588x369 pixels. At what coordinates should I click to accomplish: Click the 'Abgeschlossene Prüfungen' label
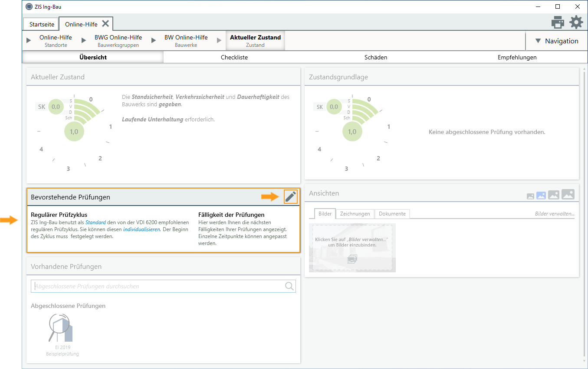68,306
